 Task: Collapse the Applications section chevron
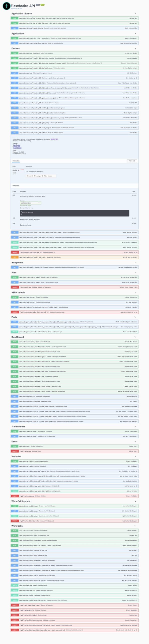135,33
